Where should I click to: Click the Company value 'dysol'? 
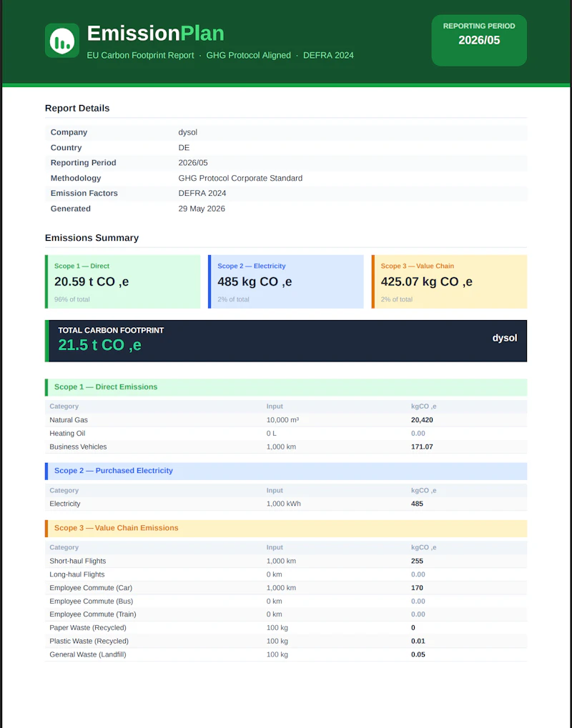[x=188, y=132]
